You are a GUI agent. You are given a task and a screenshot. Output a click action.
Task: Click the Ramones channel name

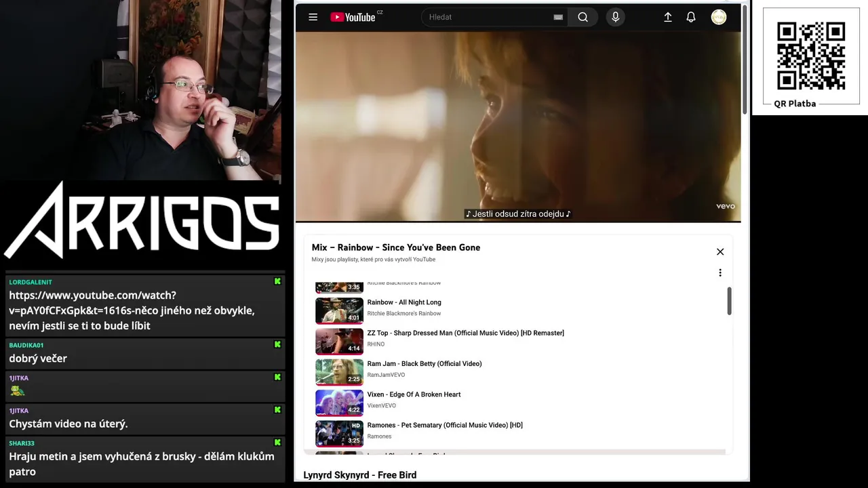coord(379,436)
